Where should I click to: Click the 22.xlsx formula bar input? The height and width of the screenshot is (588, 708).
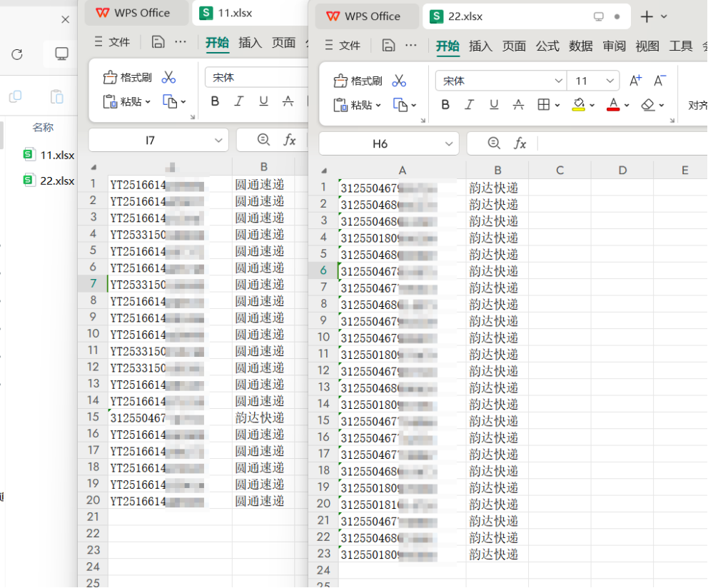623,143
